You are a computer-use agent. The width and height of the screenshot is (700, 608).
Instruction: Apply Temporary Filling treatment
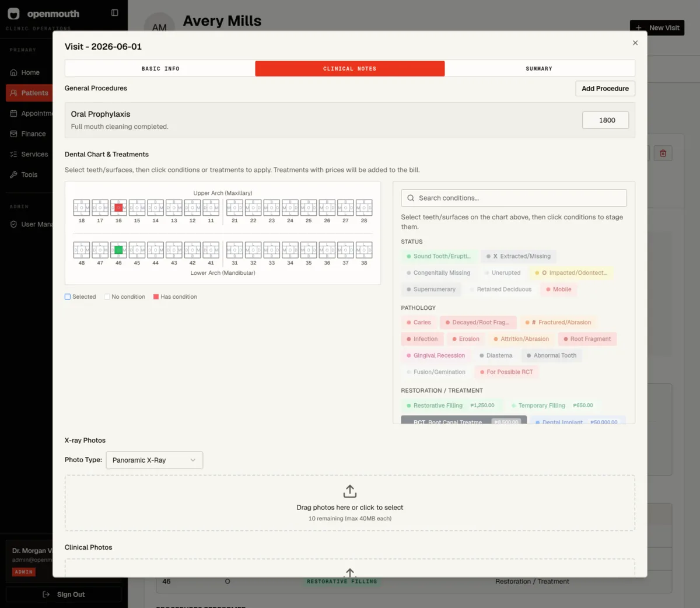[552, 406]
